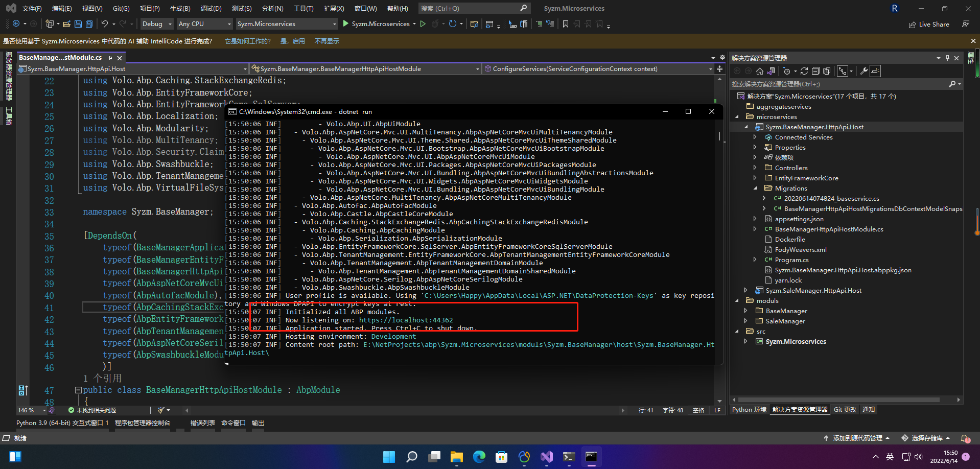Select Program.cs in Solution Explorer
Screen dimensions: 980x469
pos(791,260)
